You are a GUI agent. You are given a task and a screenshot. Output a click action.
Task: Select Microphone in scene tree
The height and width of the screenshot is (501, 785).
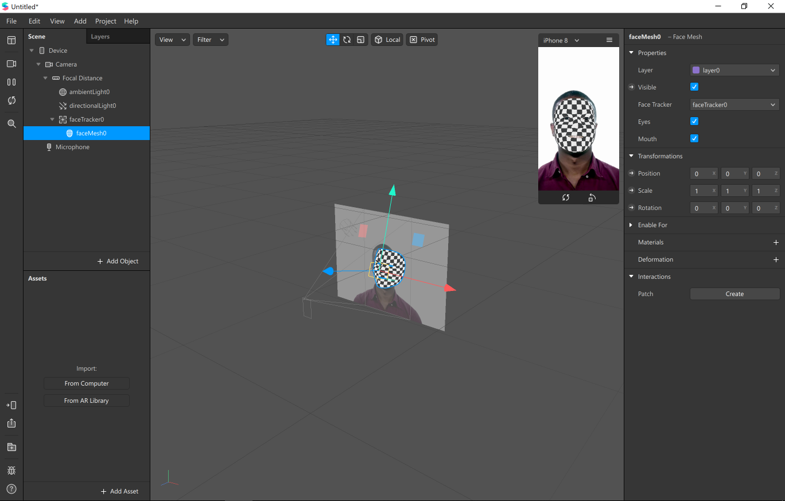coord(87,147)
